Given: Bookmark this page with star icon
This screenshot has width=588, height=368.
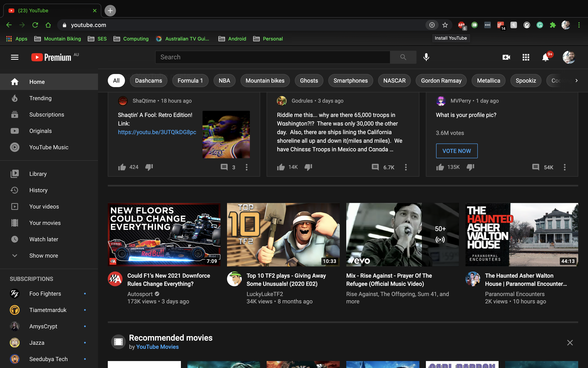Looking at the screenshot, I should [445, 25].
